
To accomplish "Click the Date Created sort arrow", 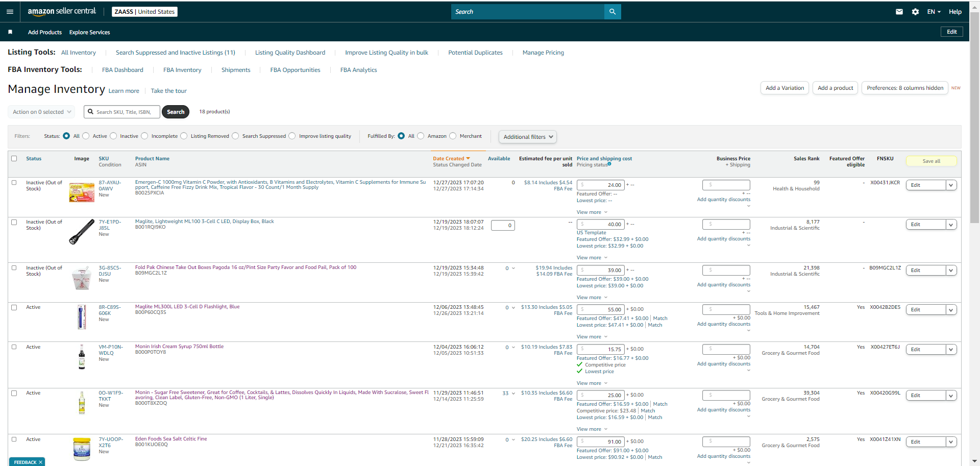I will pyautogui.click(x=468, y=158).
